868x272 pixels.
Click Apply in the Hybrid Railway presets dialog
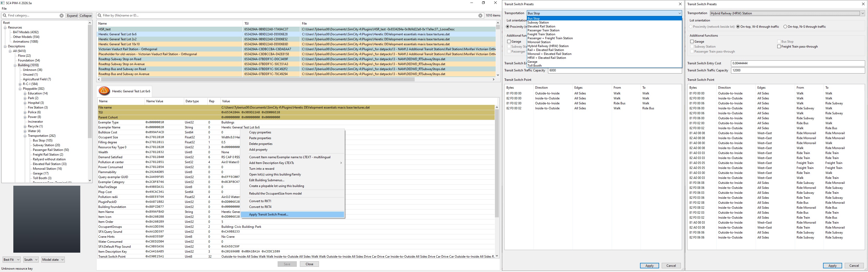(x=832, y=266)
